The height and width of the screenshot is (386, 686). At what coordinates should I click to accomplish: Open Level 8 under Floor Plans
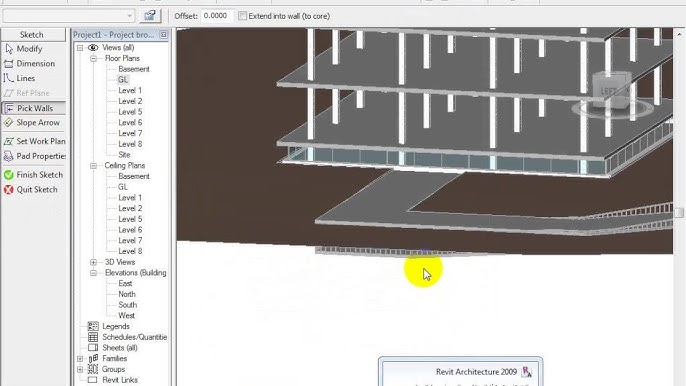130,144
